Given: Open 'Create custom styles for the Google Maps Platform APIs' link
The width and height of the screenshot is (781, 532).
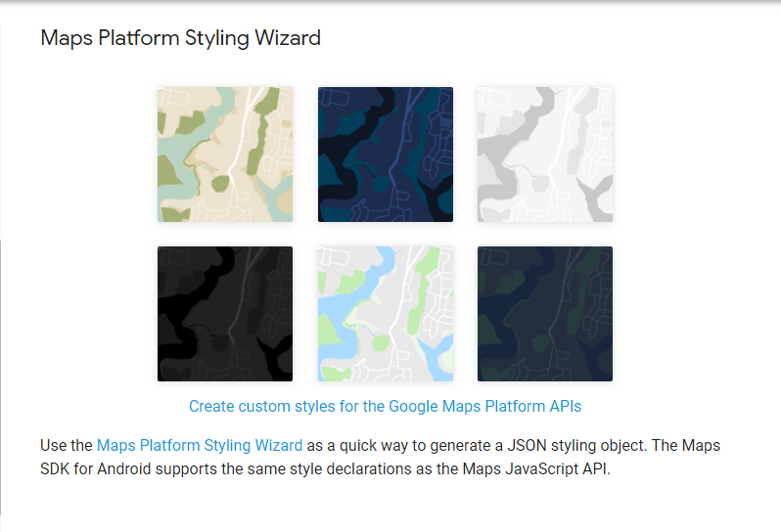Looking at the screenshot, I should coord(385,406).
